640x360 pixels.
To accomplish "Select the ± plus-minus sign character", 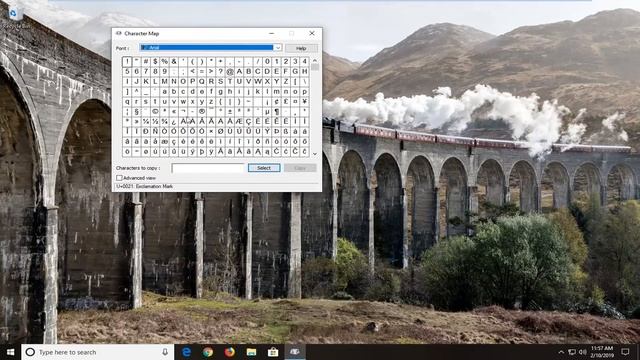I will [230, 111].
